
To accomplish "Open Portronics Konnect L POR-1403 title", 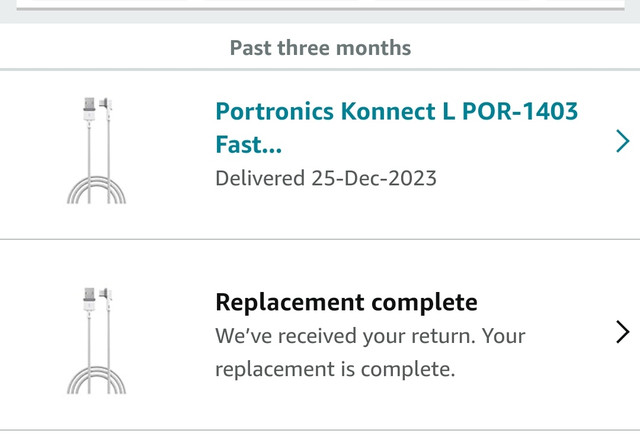I will pyautogui.click(x=396, y=111).
